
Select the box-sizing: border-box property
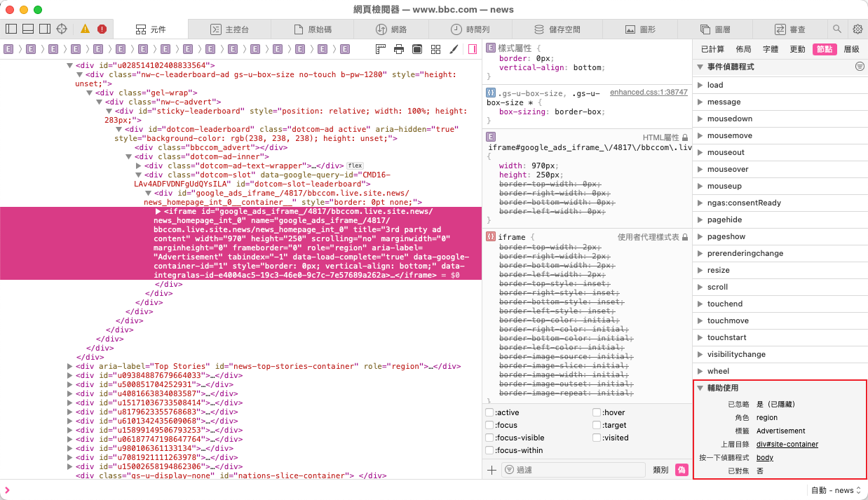click(x=550, y=112)
